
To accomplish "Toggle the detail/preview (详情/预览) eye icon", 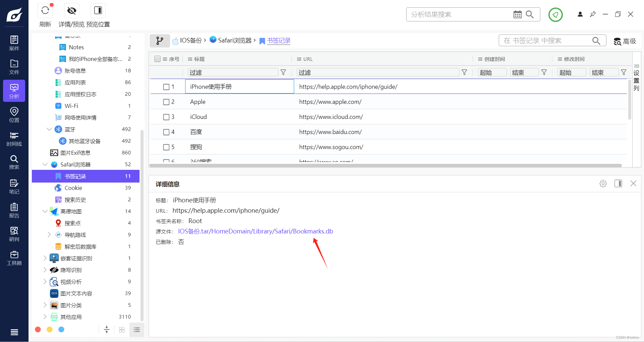I will (71, 11).
